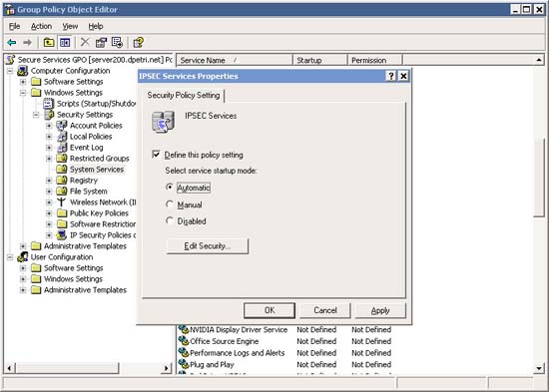Open the File menu
549x392 pixels.
tap(14, 26)
